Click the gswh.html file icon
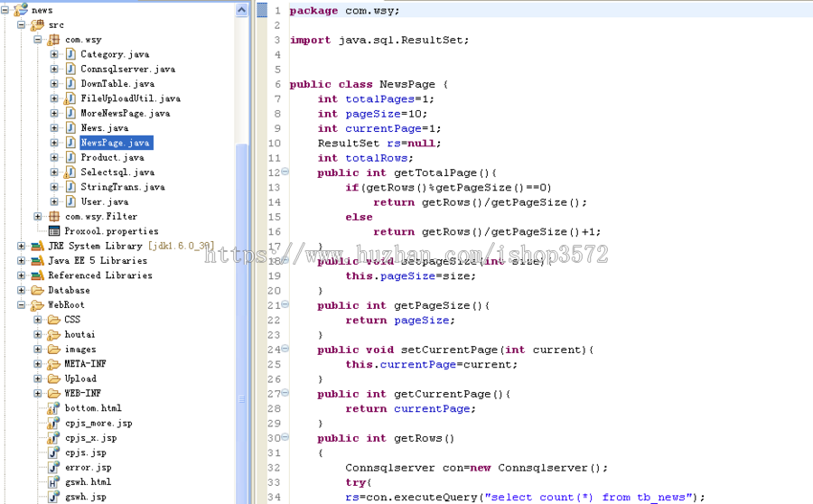 [54, 482]
